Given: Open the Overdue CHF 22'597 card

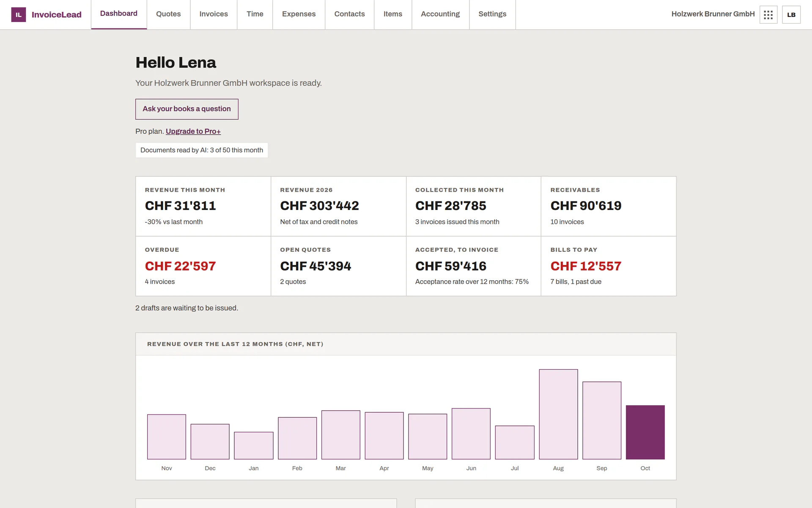Looking at the screenshot, I should 203,266.
